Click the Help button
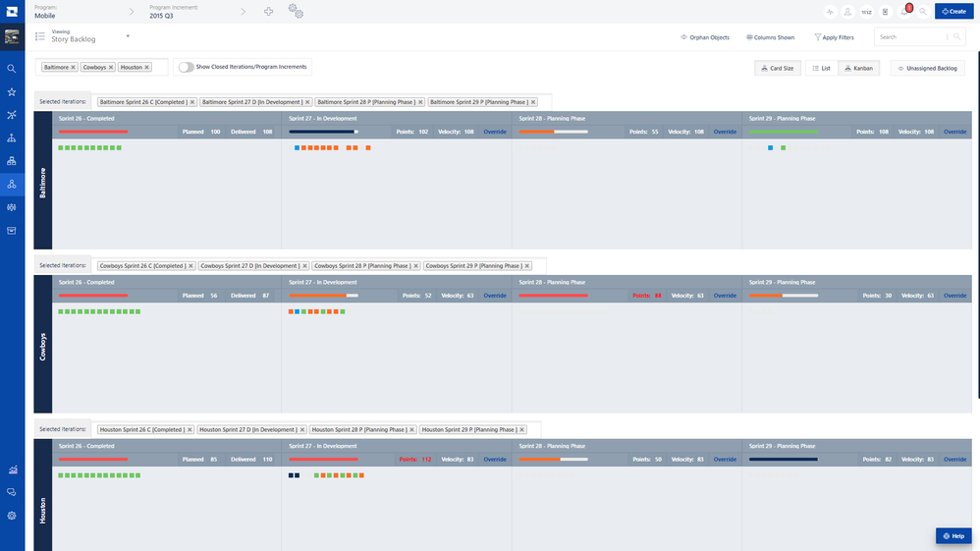Image resolution: width=980 pixels, height=551 pixels. (x=953, y=536)
